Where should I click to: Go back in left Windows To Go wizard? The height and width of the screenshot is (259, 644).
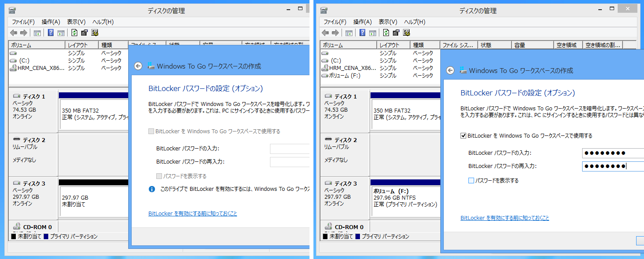click(138, 66)
